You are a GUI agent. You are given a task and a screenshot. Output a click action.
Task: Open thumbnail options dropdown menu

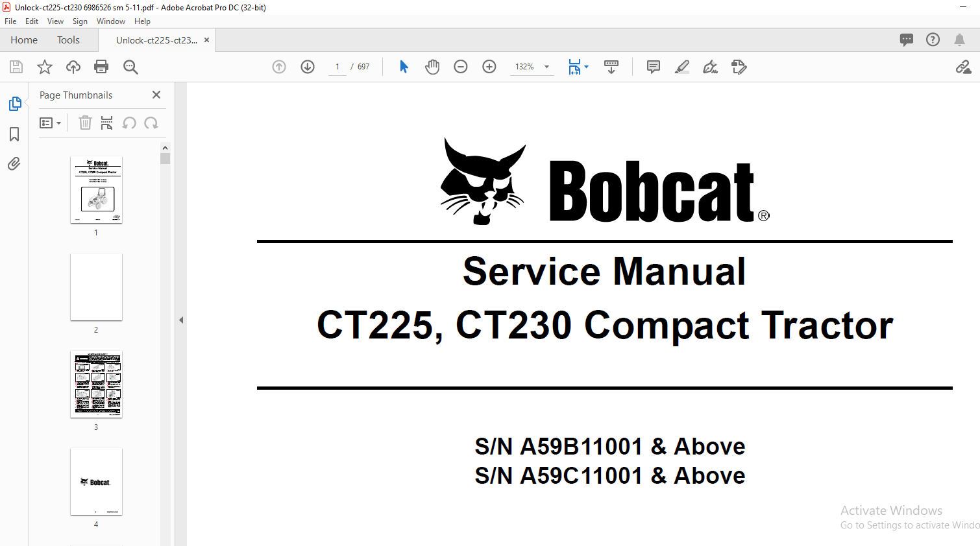point(50,123)
